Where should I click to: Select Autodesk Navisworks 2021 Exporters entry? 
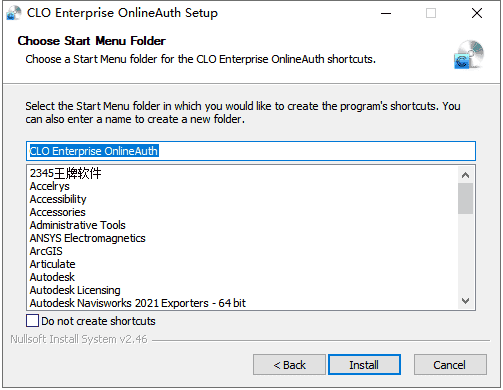click(x=138, y=303)
